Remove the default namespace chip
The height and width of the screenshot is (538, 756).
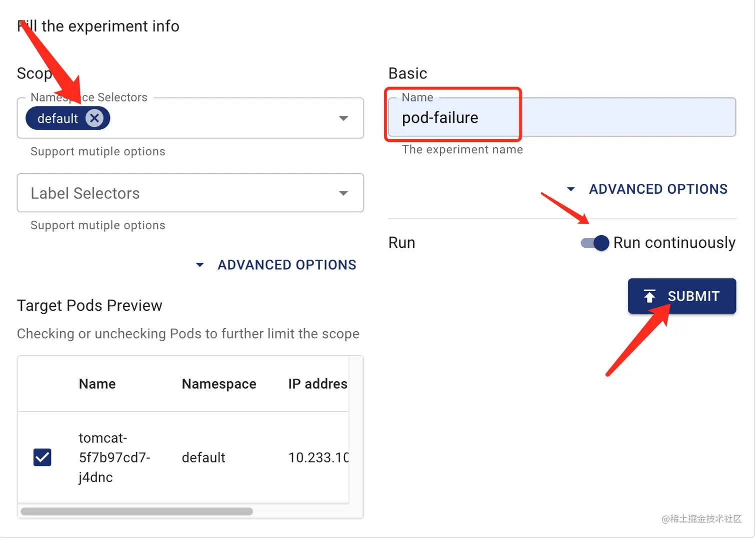94,118
